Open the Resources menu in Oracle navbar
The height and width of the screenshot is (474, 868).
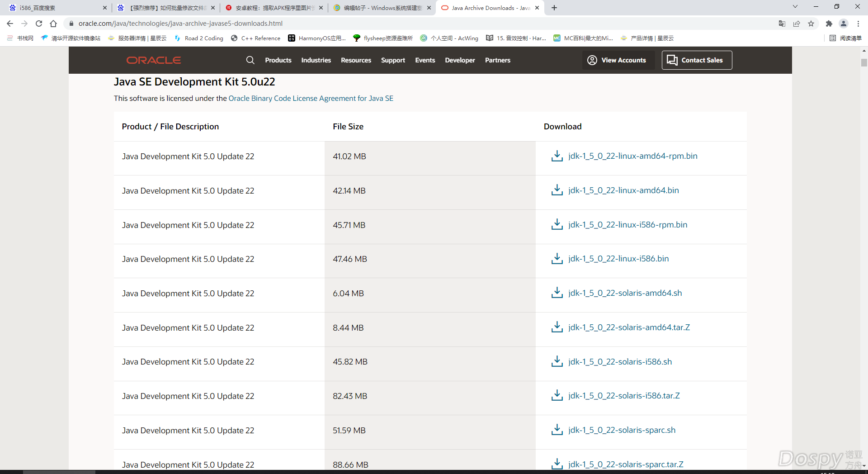click(356, 60)
